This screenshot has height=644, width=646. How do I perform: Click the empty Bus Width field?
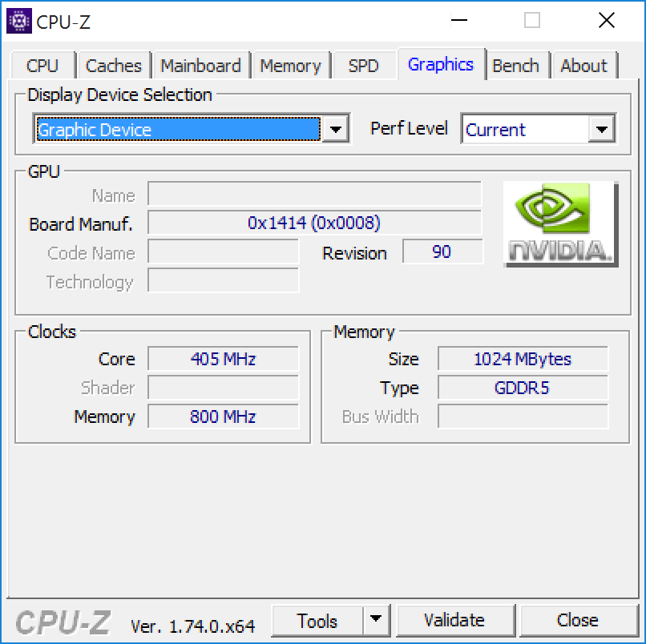(x=523, y=417)
